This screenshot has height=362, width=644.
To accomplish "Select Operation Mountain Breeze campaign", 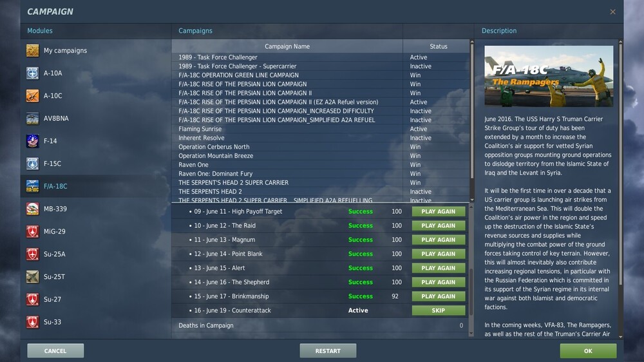I will pyautogui.click(x=320, y=156).
